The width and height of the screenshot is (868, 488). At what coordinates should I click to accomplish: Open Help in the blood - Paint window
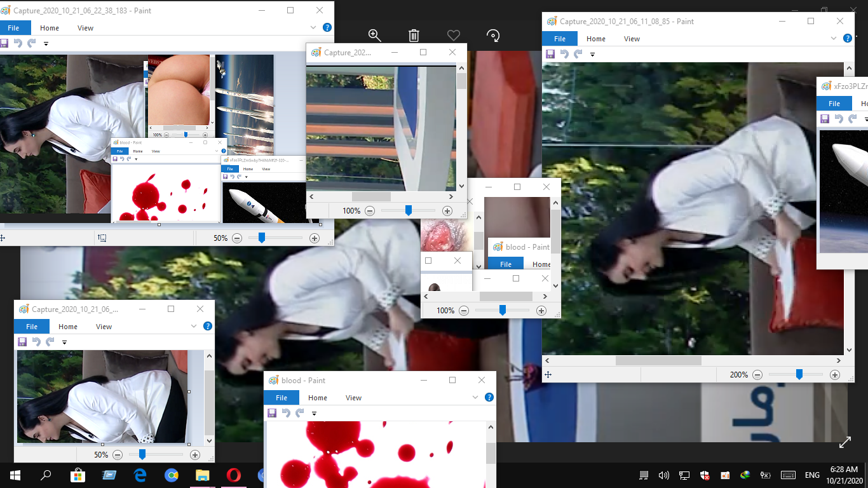pos(489,397)
